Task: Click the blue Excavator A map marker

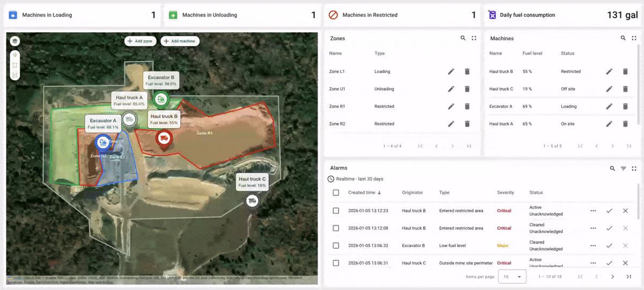Action: (x=103, y=142)
